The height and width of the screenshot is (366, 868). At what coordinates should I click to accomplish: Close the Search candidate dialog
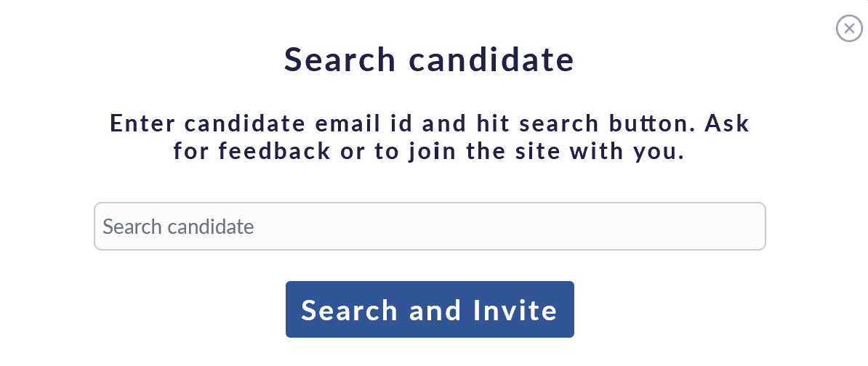point(849,28)
